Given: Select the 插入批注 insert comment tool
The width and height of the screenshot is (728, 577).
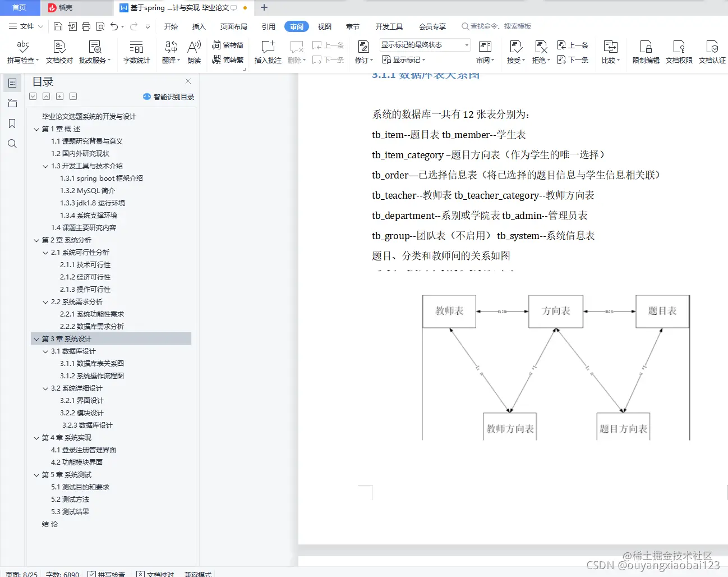Looking at the screenshot, I should tap(268, 51).
